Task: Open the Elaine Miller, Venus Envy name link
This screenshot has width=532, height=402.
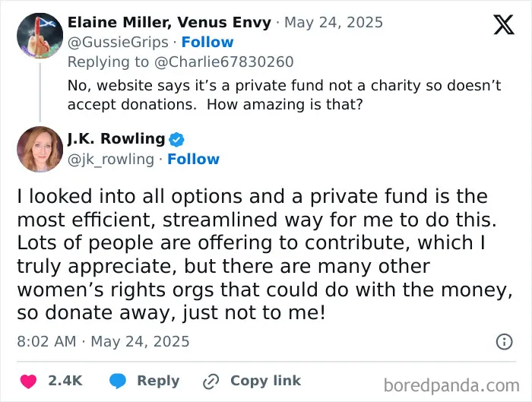Action: tap(169, 22)
